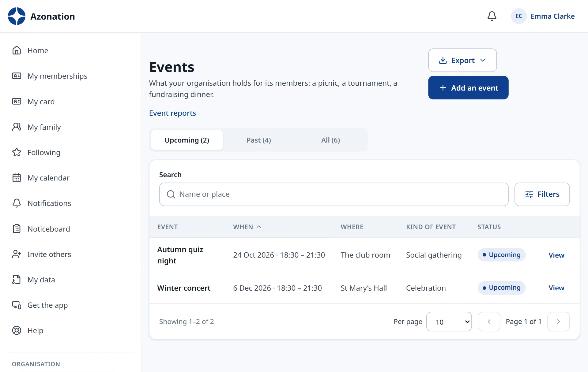This screenshot has width=588, height=372.
Task: Click the St Mary's Hall cell
Action: (364, 288)
